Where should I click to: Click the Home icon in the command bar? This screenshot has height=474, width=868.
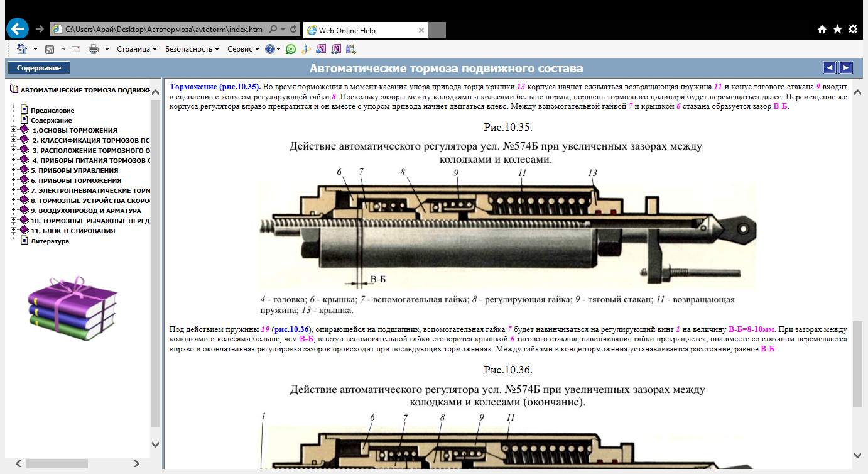pos(22,49)
